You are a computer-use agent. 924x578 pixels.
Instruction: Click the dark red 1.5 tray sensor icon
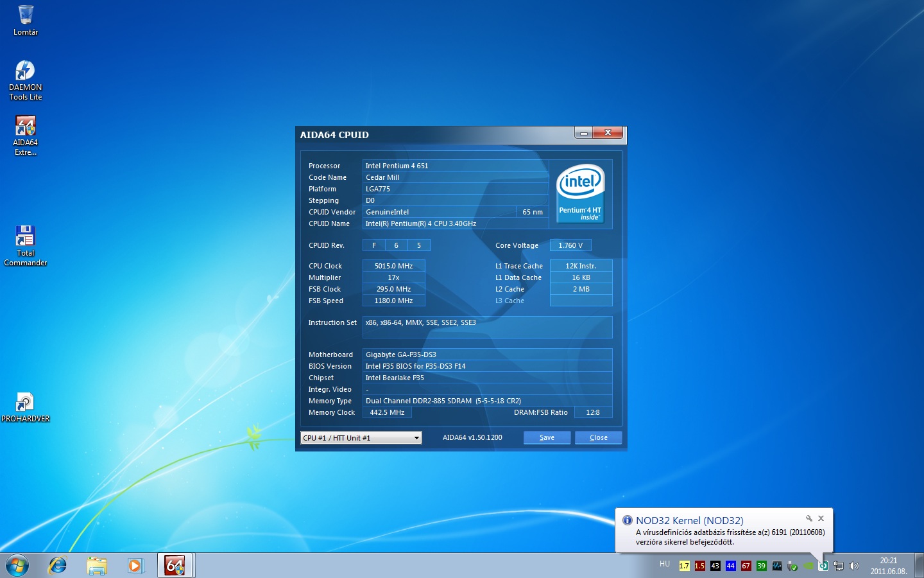coord(699,566)
